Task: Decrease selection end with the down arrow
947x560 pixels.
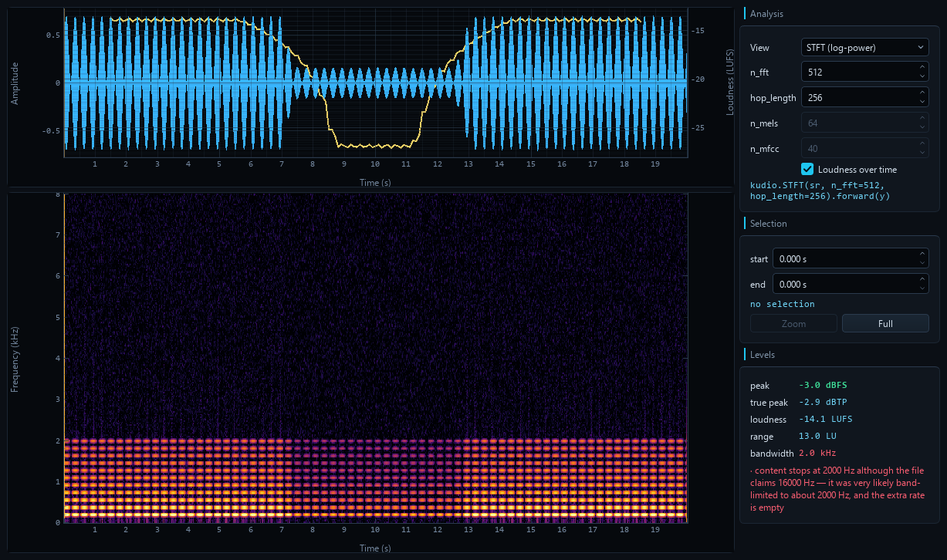Action: click(x=923, y=288)
